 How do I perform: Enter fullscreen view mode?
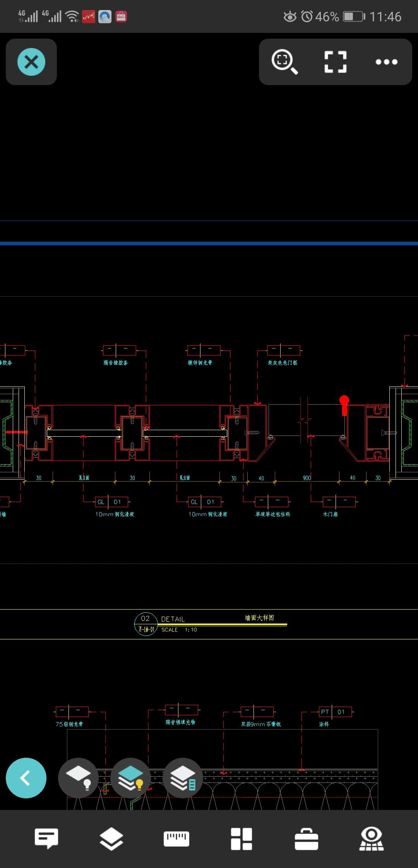coord(335,62)
